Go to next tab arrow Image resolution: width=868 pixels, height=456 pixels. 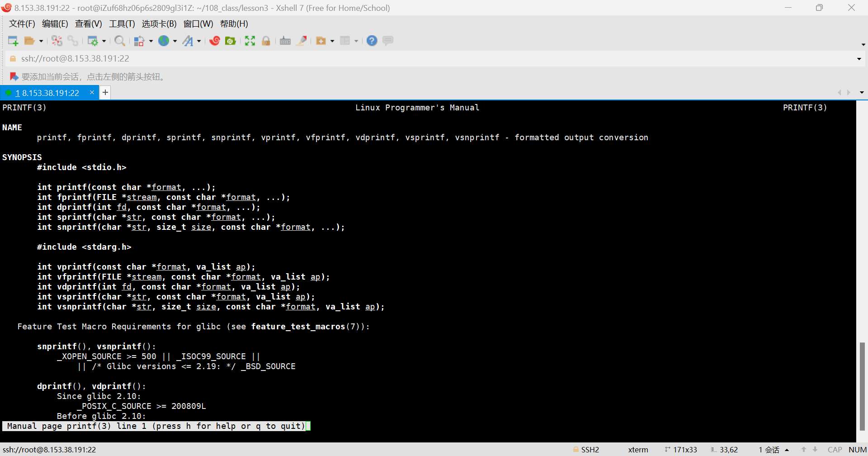click(849, 92)
